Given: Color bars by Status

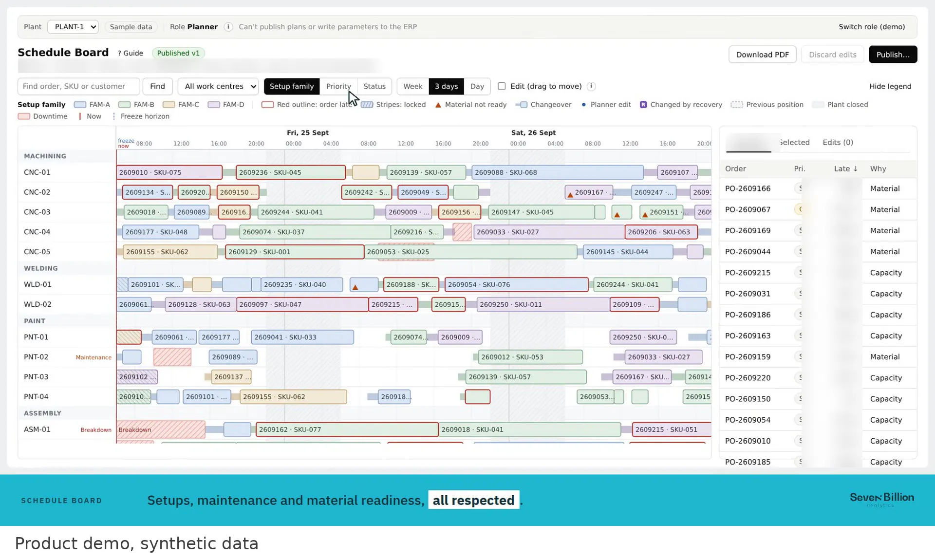Looking at the screenshot, I should pos(374,86).
